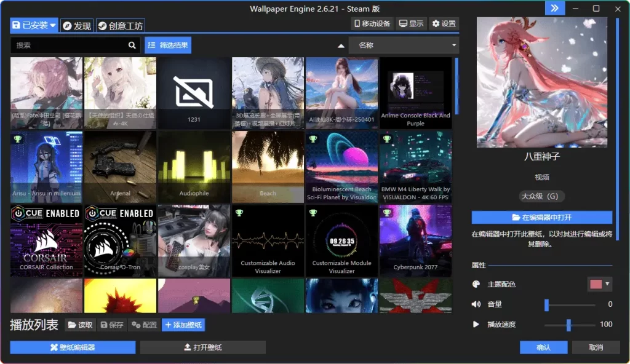Click the ascending sort arrow icon
The height and width of the screenshot is (364, 630).
pyautogui.click(x=341, y=45)
